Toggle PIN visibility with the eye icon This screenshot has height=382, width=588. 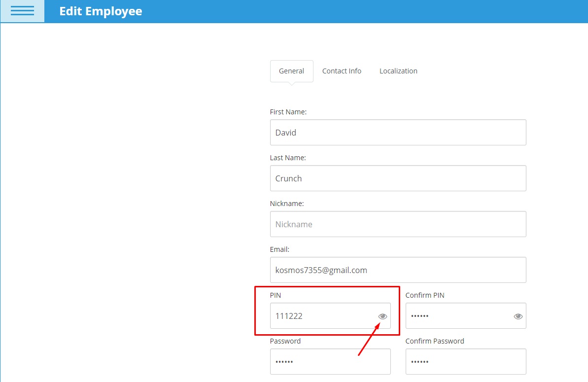point(382,316)
